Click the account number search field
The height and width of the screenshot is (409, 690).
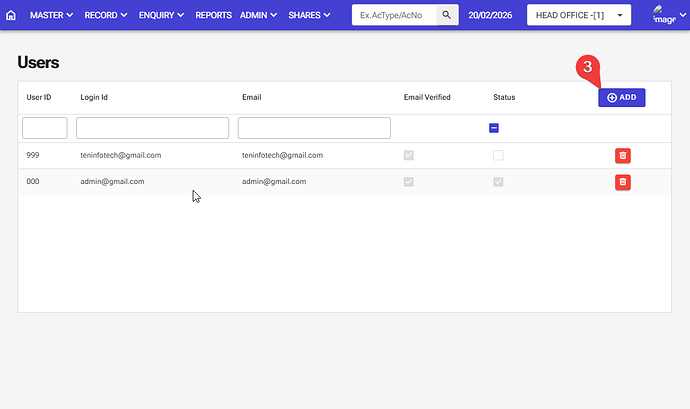395,16
